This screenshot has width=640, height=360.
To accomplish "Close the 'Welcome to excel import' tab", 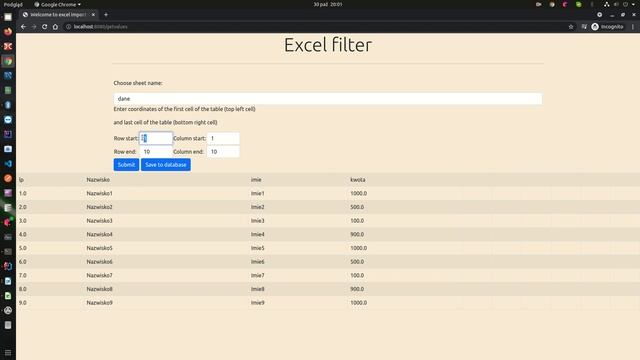I will click(93, 15).
